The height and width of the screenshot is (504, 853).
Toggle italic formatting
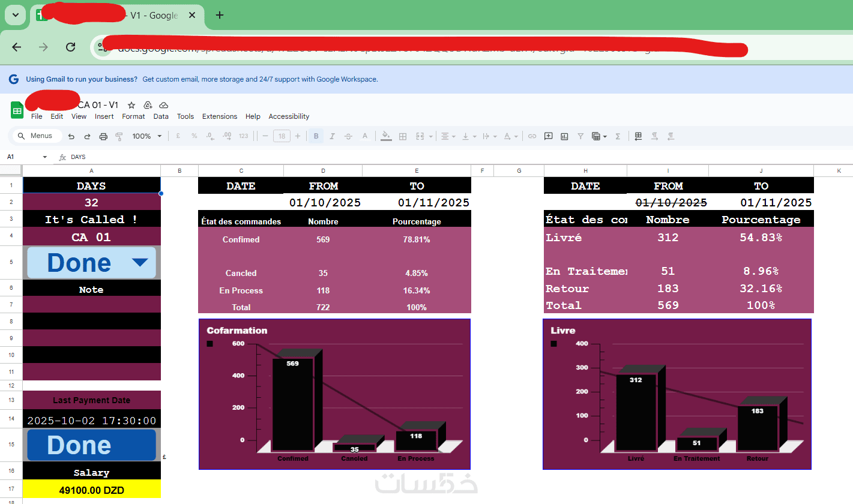click(332, 136)
